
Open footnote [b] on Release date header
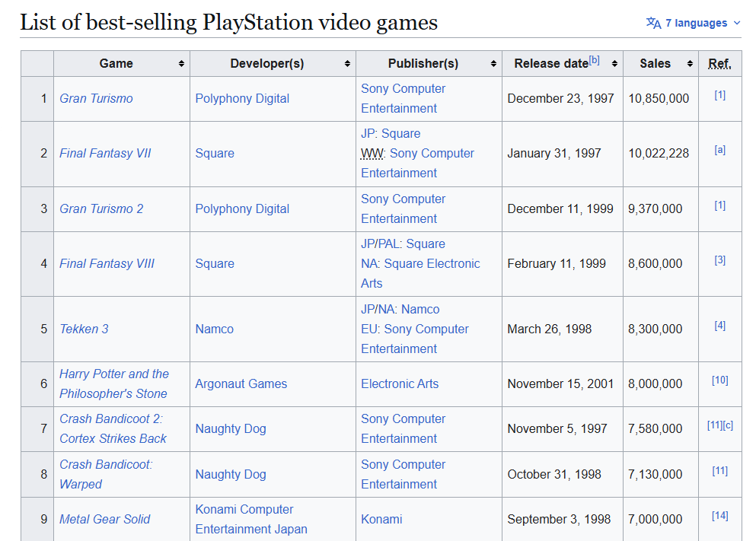(x=594, y=60)
